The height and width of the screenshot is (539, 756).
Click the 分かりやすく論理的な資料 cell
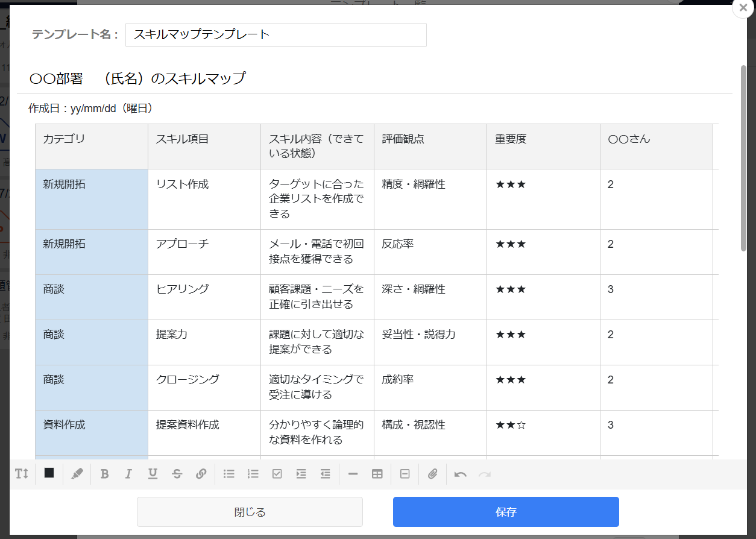tap(317, 433)
